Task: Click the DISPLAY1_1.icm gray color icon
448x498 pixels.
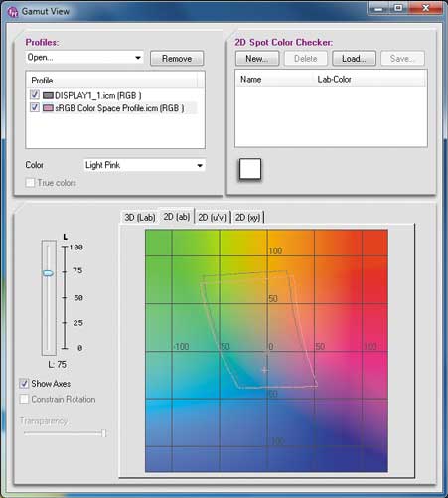Action: (x=48, y=95)
